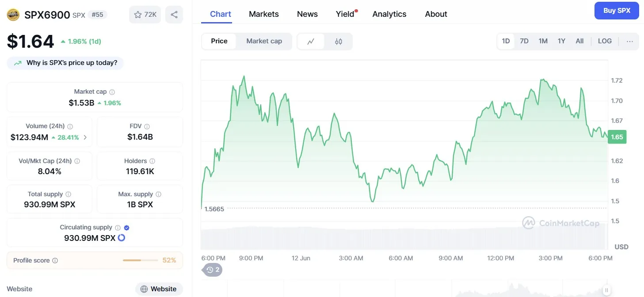The image size is (644, 297).
Task: Select the 1D time range
Action: [x=506, y=41]
